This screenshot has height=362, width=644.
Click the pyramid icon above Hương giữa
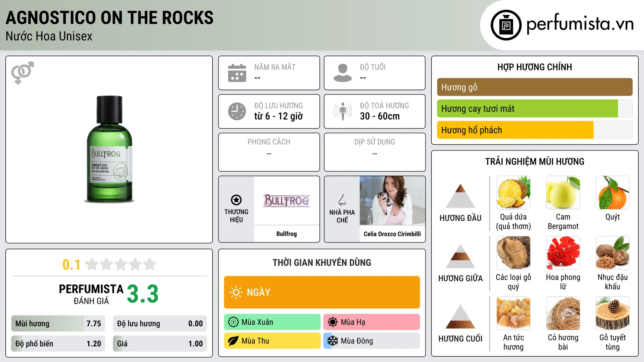460,256
